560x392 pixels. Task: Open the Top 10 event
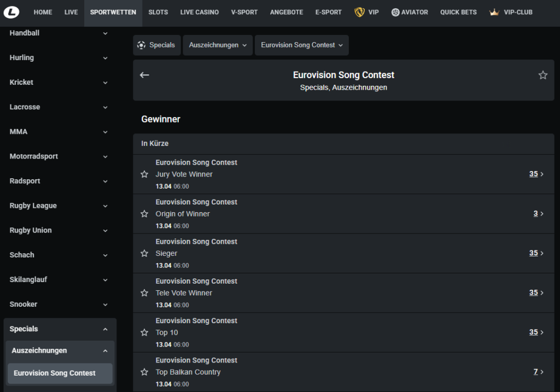343,333
